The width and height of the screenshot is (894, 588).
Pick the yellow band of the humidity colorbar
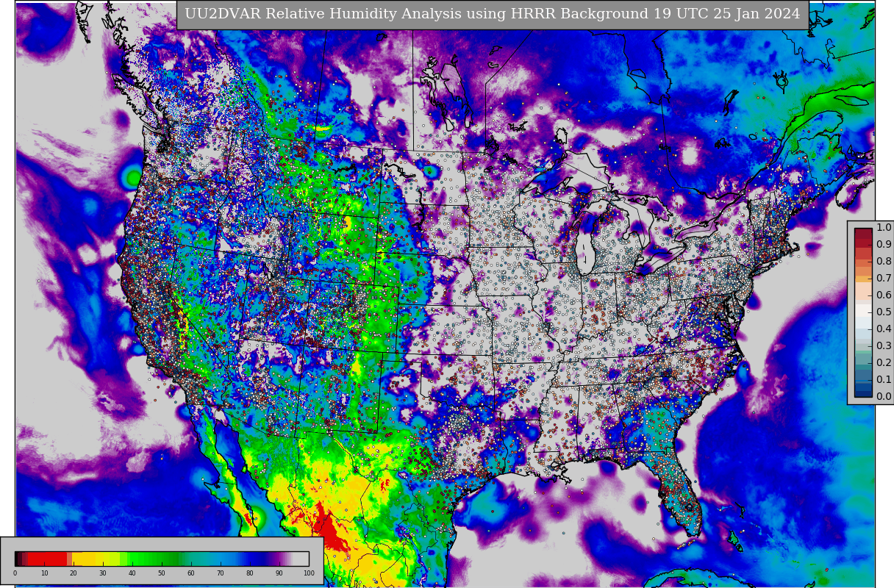[94, 559]
